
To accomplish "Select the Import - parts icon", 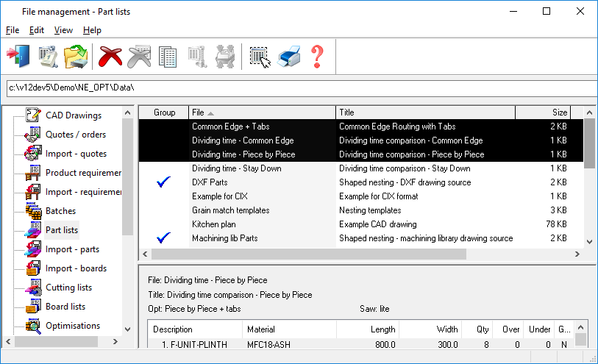I will [33, 249].
